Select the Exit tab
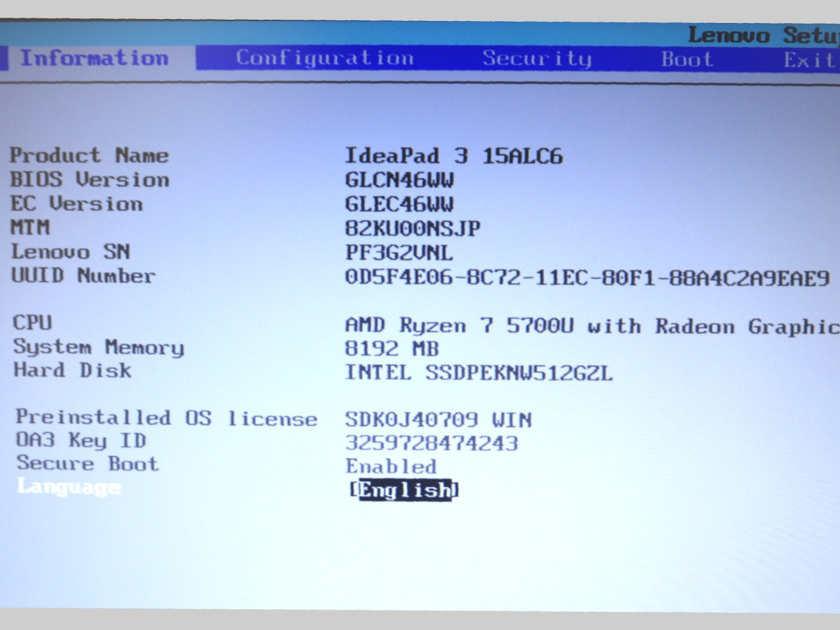This screenshot has width=840, height=630. pos(808,60)
